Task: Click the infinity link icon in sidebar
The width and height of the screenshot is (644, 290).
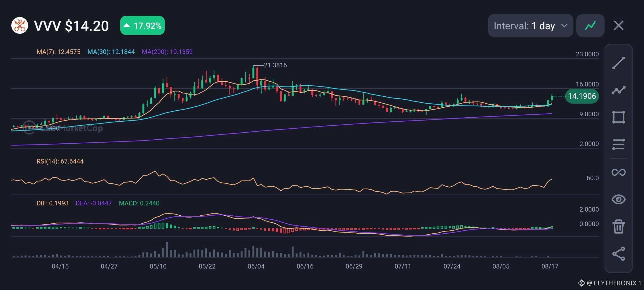Action: (x=619, y=172)
